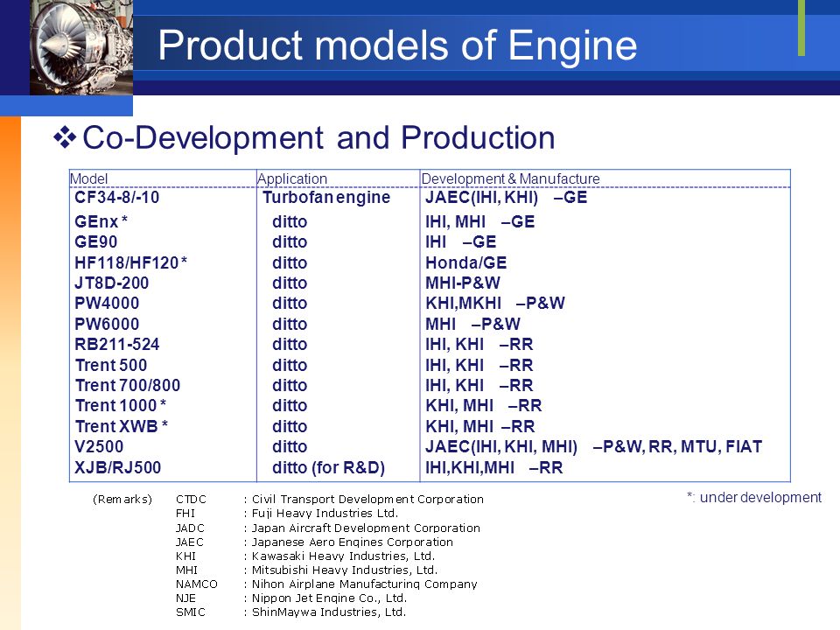Click 'KHI, MHI –RR' in Trent 1000 row

(483, 405)
